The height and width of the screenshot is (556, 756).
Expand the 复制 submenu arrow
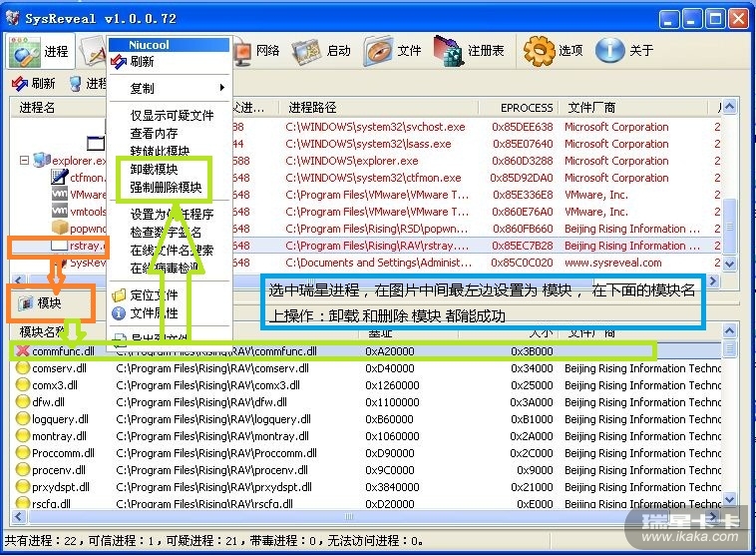(221, 88)
